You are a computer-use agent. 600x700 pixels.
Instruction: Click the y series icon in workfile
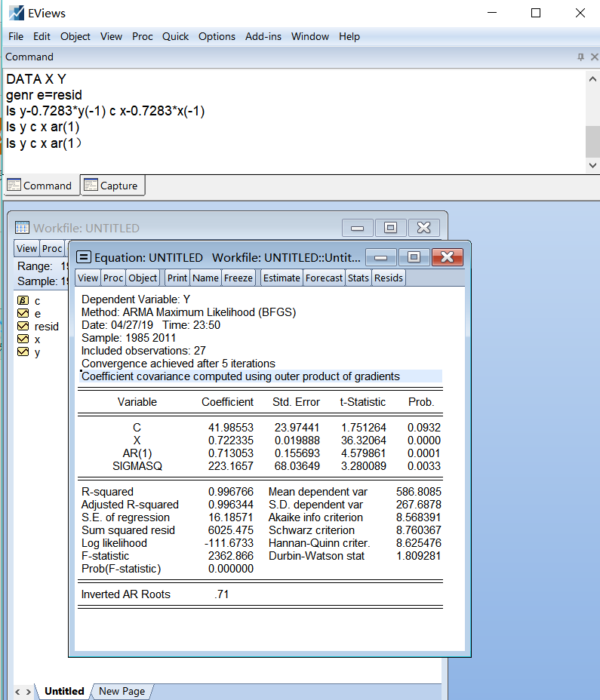click(23, 352)
